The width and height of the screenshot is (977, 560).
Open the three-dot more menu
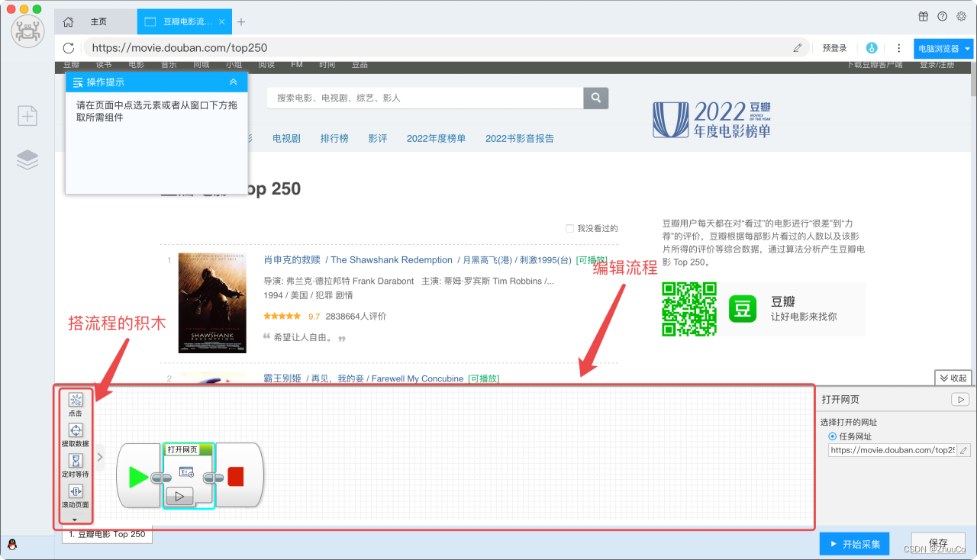click(x=899, y=47)
